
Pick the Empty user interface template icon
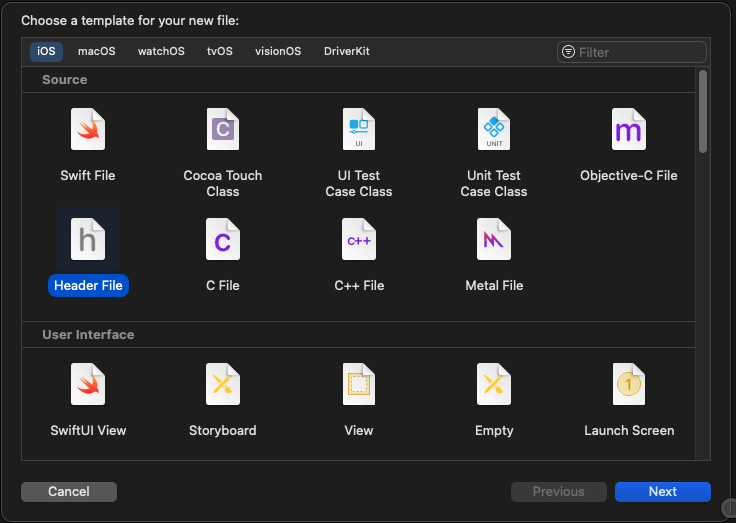point(494,384)
